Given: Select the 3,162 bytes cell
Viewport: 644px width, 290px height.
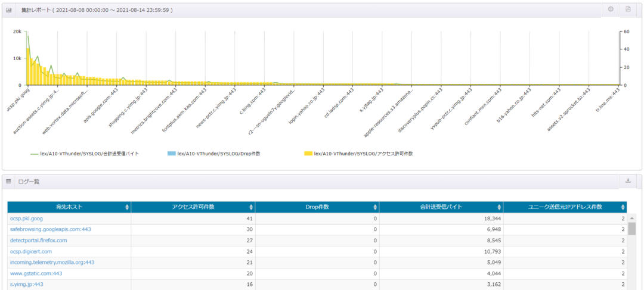Looking at the screenshot, I should (x=441, y=284).
